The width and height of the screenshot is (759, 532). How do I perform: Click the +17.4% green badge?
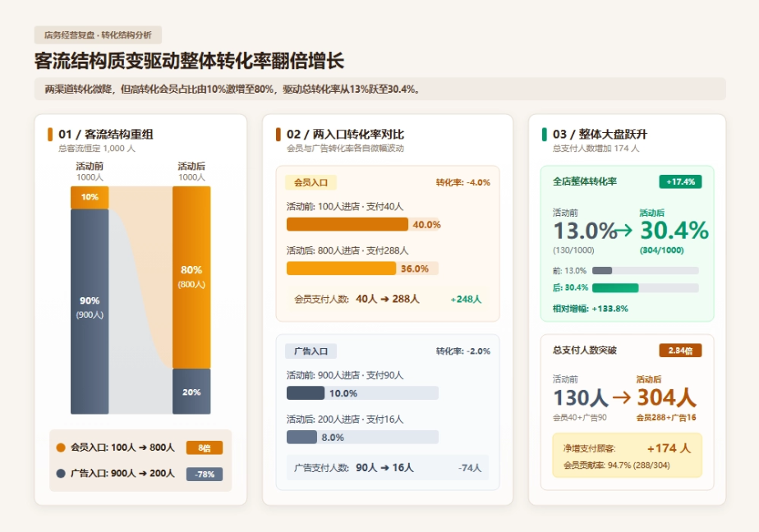[x=680, y=181]
